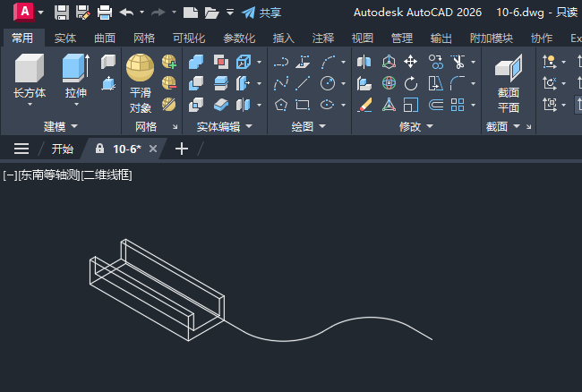Click the Open folder icon
Screen dimensions: 582x392
(x=211, y=13)
